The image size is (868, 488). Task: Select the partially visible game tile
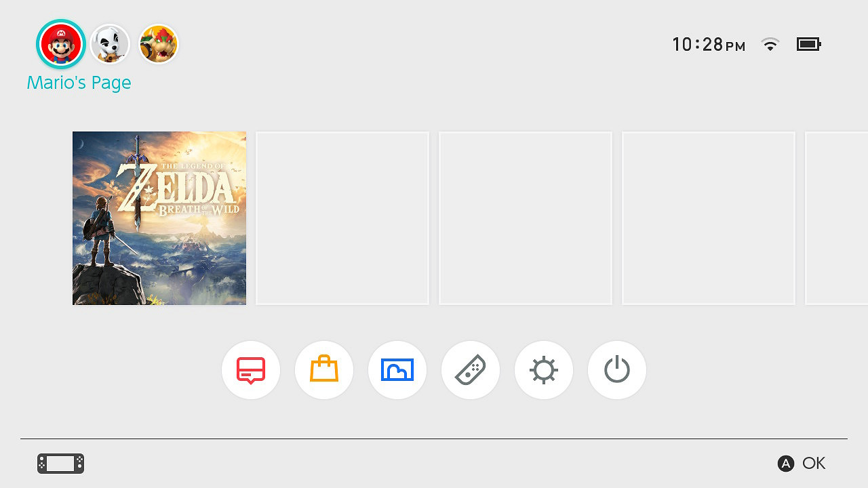pyautogui.click(x=837, y=218)
